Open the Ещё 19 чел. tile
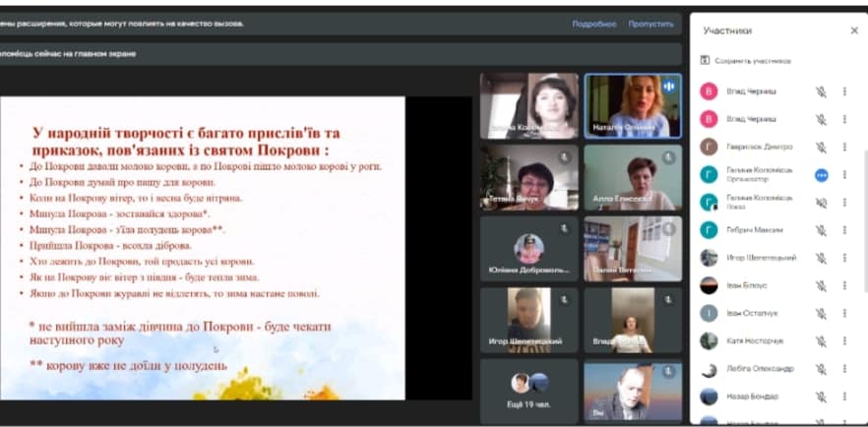 point(528,392)
